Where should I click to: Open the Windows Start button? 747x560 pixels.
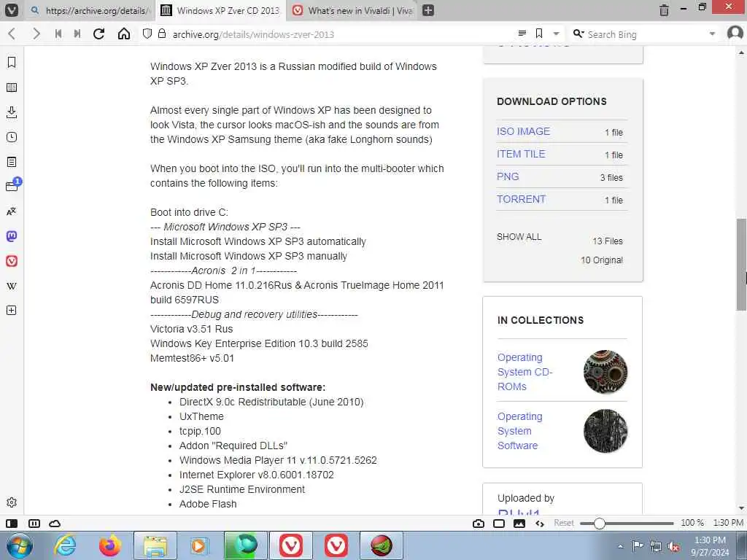tap(20, 545)
